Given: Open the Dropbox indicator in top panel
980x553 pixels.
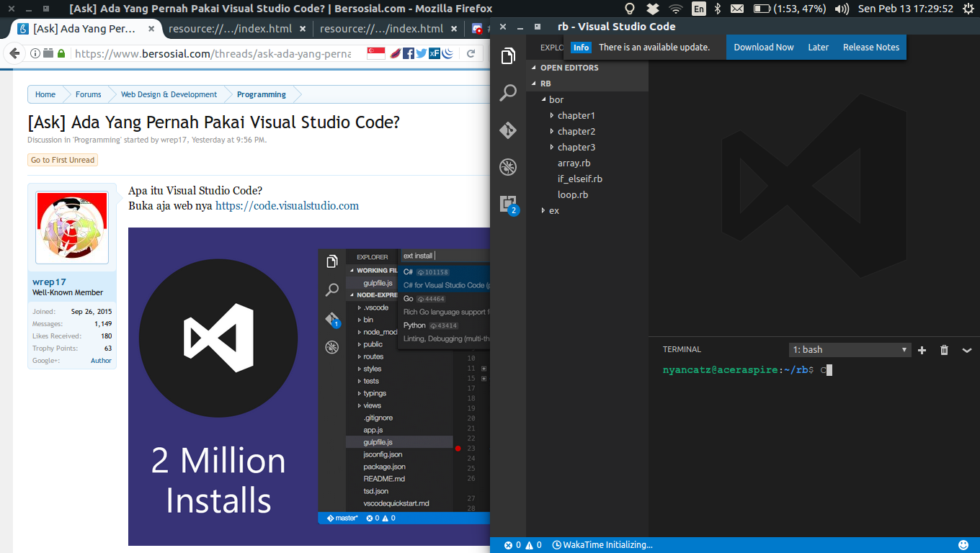Looking at the screenshot, I should coord(652,9).
